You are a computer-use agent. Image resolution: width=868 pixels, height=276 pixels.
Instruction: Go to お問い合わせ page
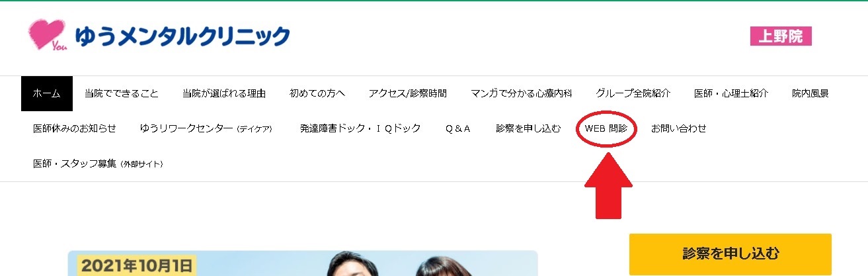(679, 128)
